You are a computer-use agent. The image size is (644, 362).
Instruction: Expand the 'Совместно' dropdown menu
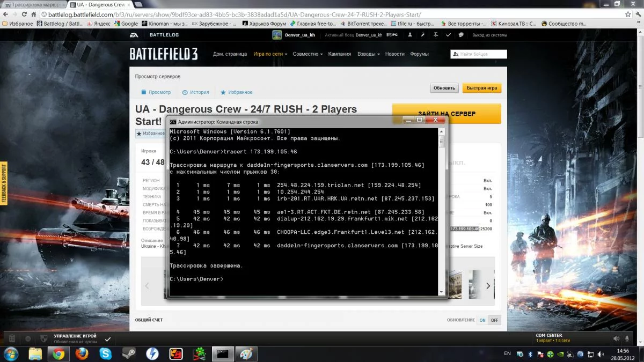(x=308, y=54)
